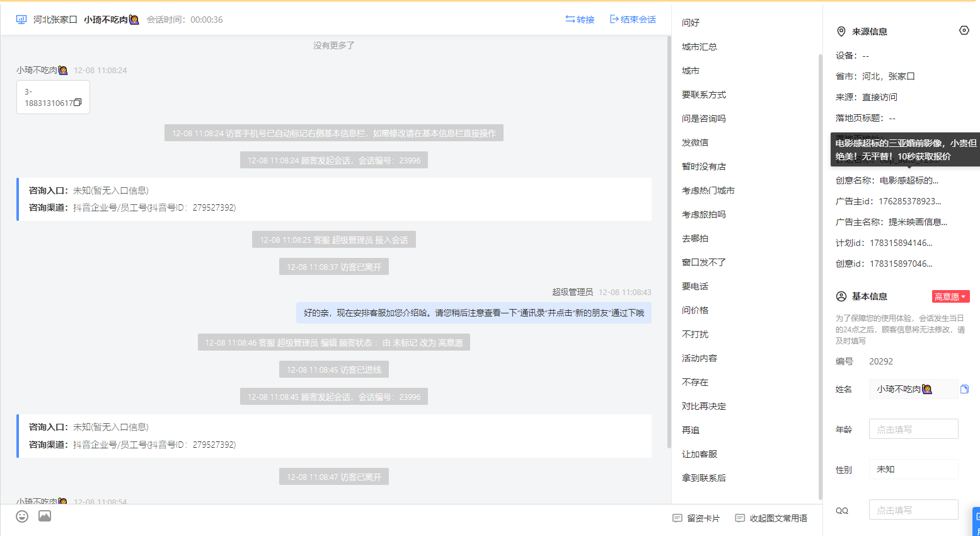Select the quick phrase 城市

click(691, 71)
